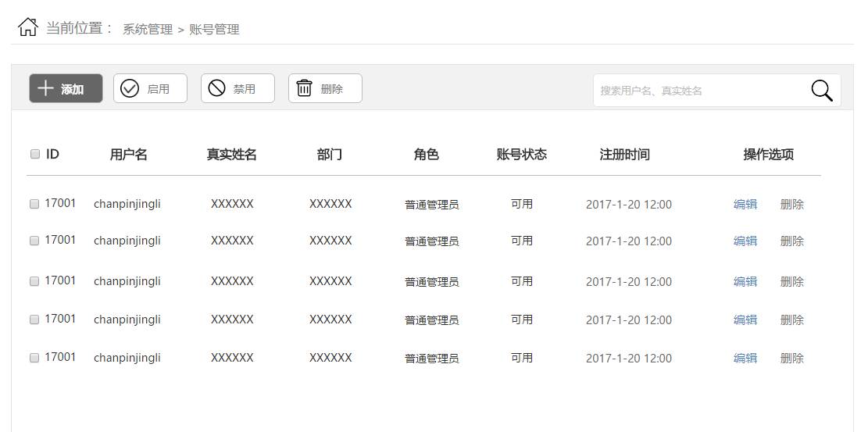Click the 账号状态 column header

522,155
